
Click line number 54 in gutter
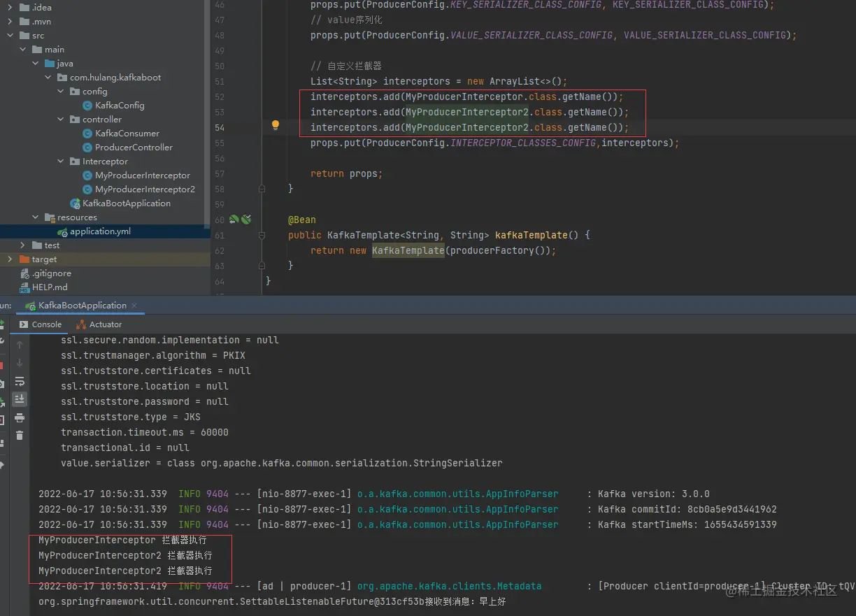click(220, 127)
